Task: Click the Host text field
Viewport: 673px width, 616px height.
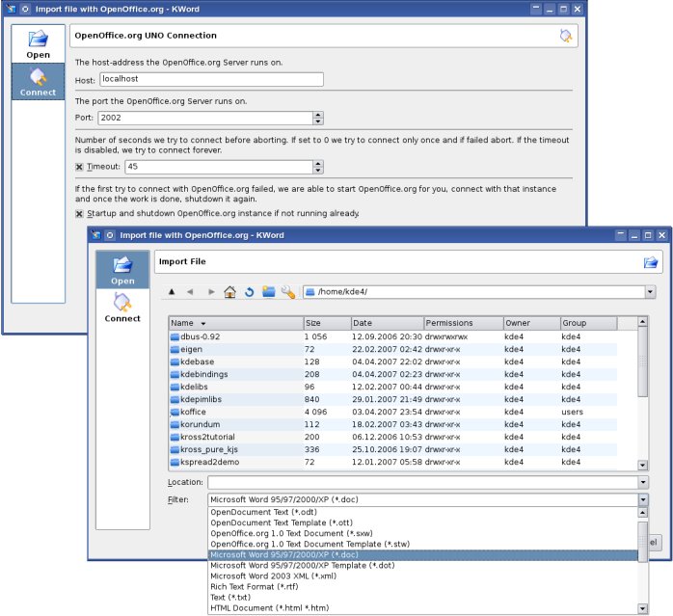Action: point(211,80)
